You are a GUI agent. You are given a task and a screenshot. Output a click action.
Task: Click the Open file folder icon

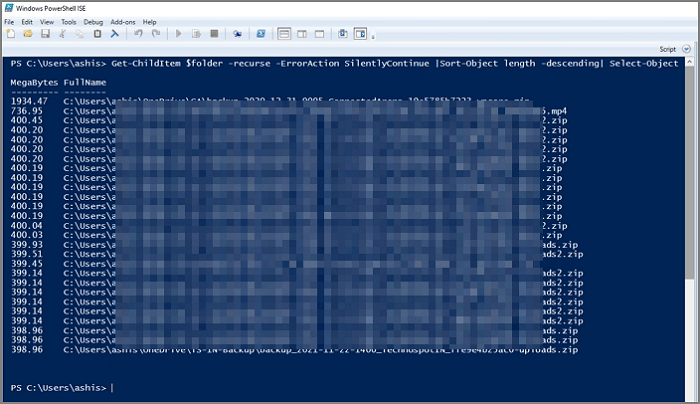click(28, 33)
